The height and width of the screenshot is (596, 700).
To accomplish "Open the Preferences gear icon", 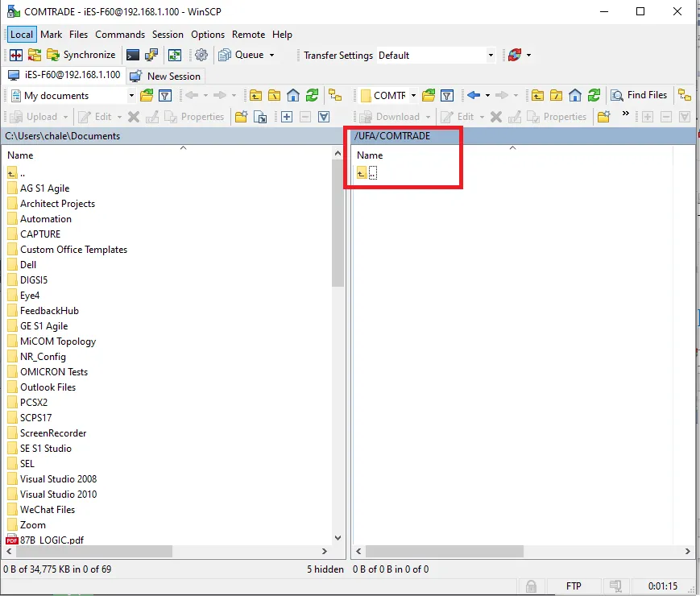I will 201,55.
